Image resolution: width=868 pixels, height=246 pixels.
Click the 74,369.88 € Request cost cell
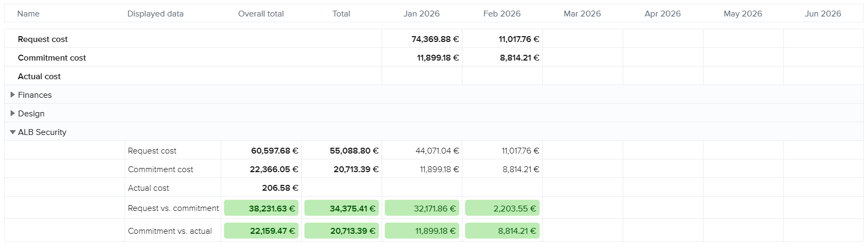(435, 39)
